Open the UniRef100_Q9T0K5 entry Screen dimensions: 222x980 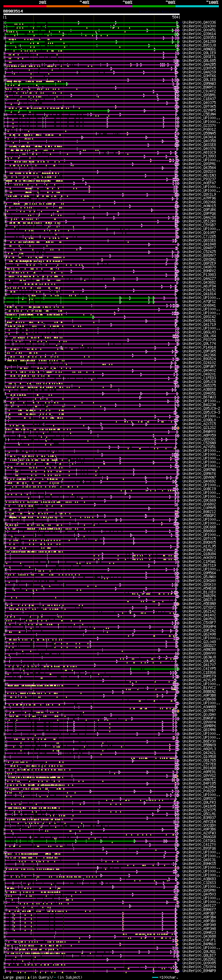click(199, 106)
